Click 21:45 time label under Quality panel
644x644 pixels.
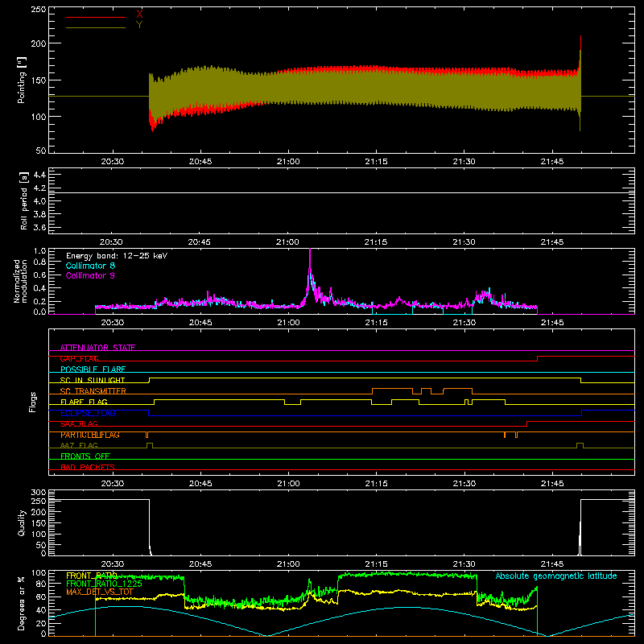[x=552, y=564]
